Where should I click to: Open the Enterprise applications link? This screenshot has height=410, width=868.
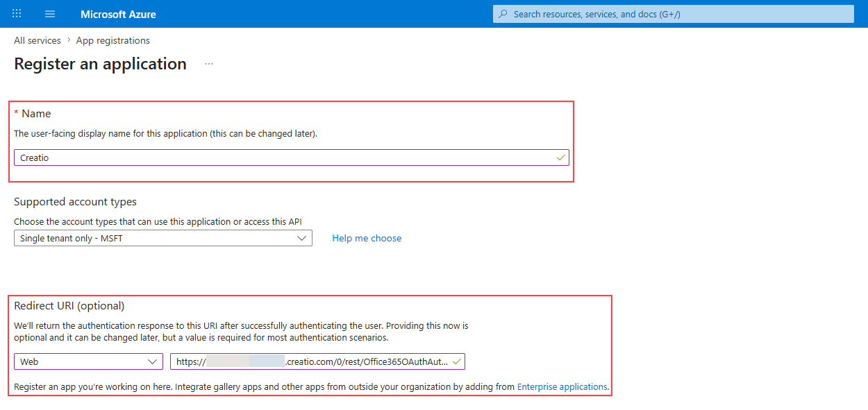(562, 386)
